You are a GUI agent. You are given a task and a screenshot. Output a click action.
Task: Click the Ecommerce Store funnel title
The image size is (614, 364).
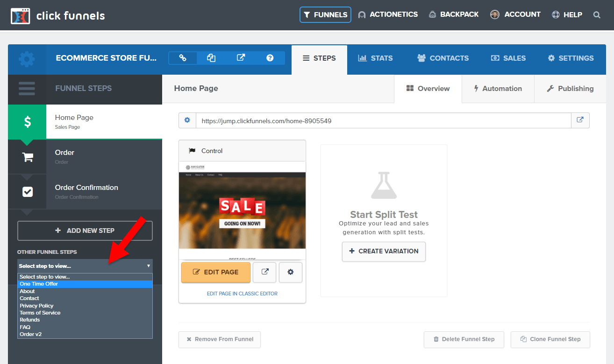(x=106, y=58)
